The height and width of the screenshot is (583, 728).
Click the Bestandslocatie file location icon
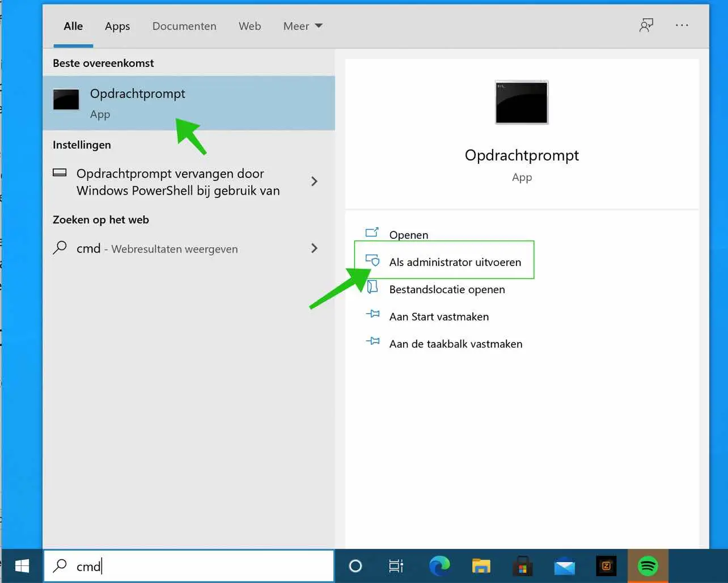click(x=373, y=287)
